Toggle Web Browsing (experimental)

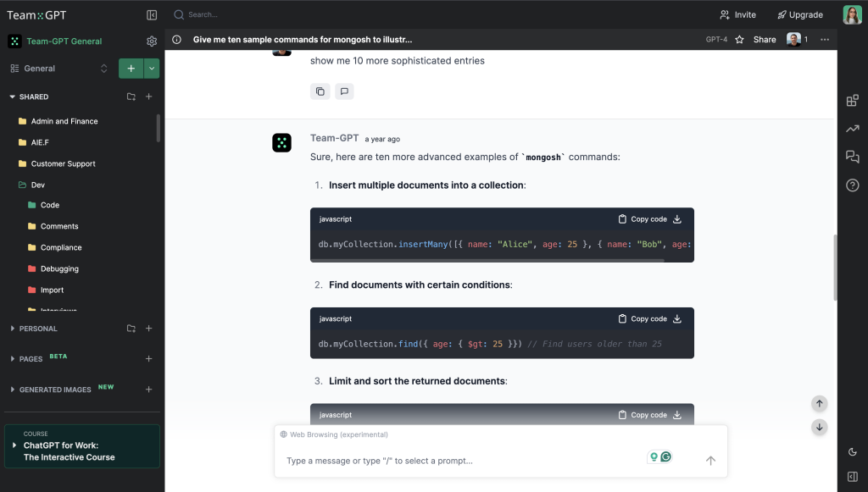(334, 434)
